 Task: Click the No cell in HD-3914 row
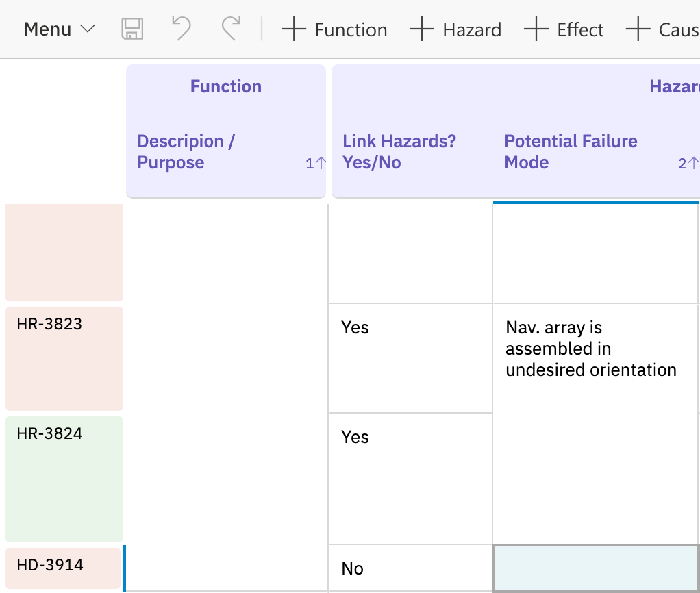(x=410, y=568)
